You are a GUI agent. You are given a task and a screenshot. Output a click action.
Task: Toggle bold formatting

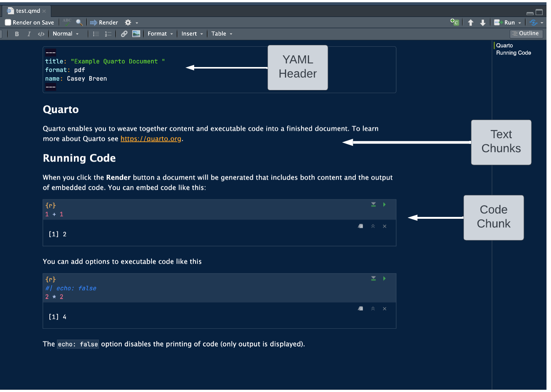(17, 34)
